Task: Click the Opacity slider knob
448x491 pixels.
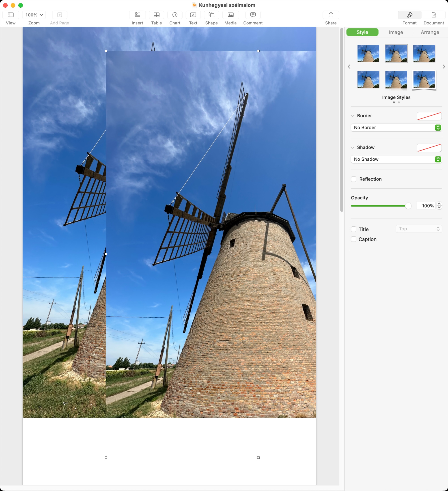Action: click(408, 206)
